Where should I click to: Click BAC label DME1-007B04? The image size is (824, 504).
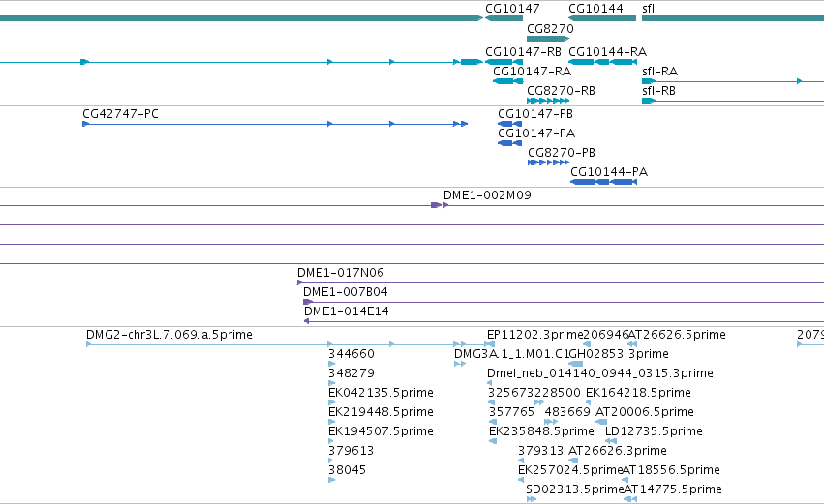pyautogui.click(x=346, y=292)
